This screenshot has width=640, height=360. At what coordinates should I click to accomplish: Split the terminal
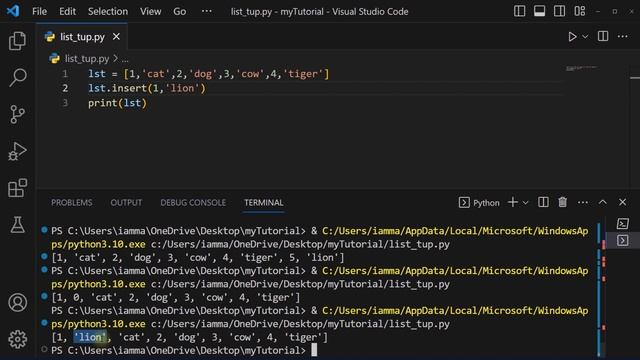click(x=543, y=202)
